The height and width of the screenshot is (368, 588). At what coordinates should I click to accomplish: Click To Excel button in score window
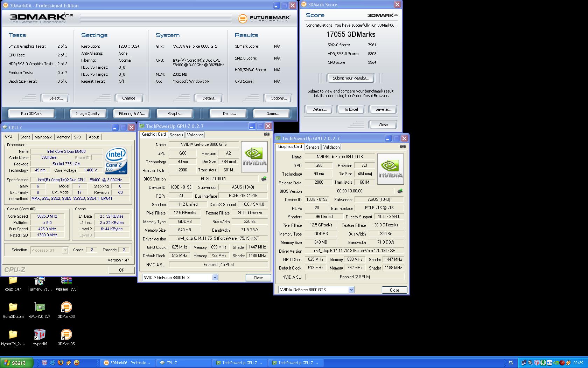351,109
